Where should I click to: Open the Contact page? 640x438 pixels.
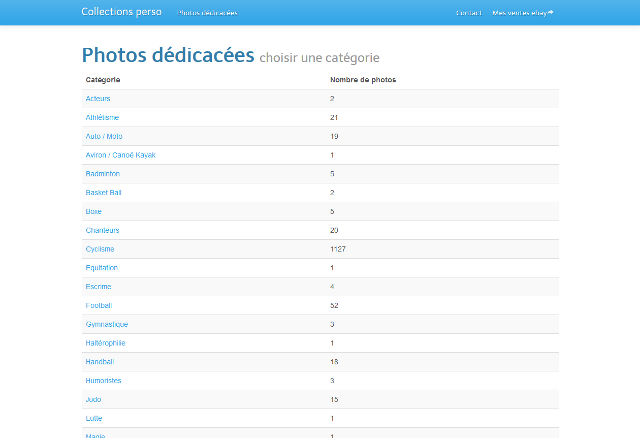[x=468, y=13]
